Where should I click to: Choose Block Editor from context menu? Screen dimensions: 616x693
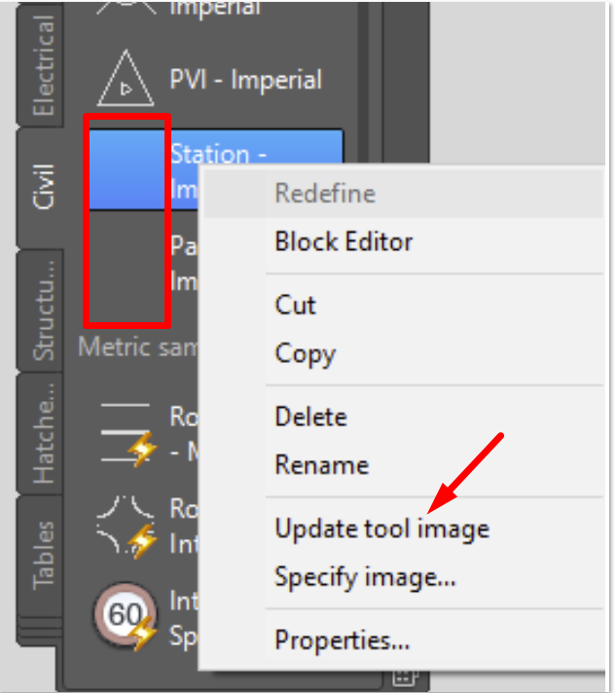tap(344, 241)
